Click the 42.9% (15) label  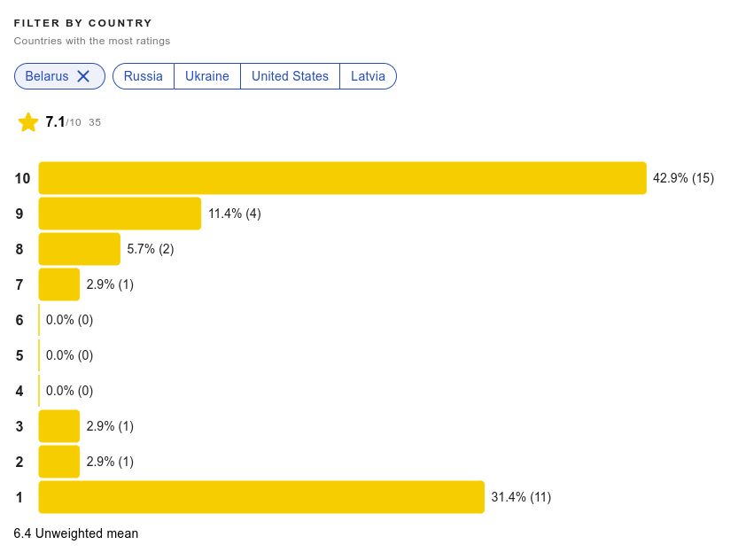(683, 178)
